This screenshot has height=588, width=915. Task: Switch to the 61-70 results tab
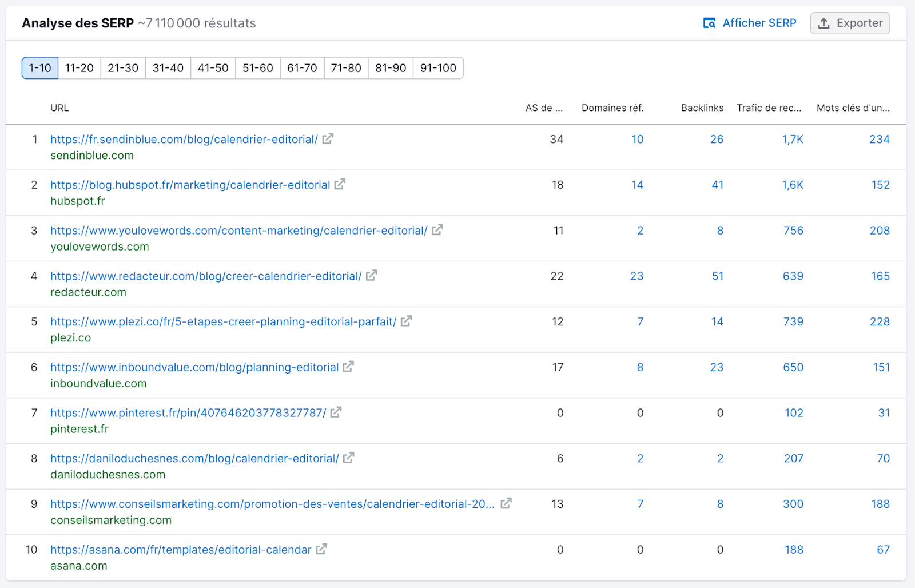pos(302,68)
